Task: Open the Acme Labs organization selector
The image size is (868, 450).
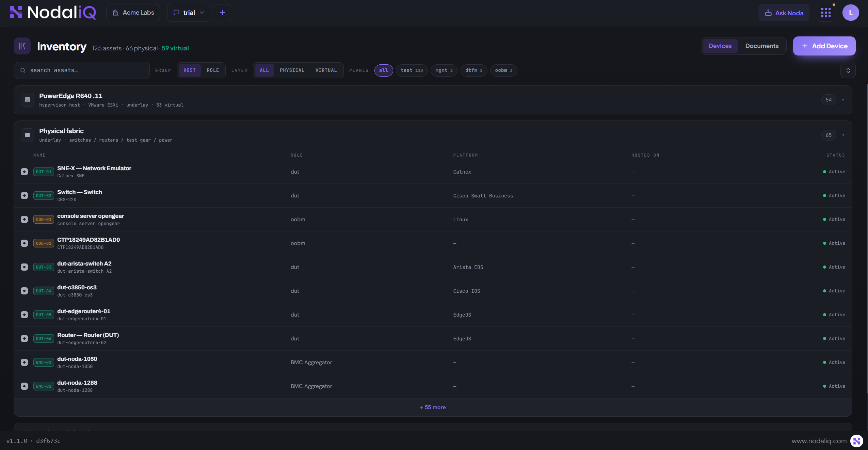Action: [133, 13]
